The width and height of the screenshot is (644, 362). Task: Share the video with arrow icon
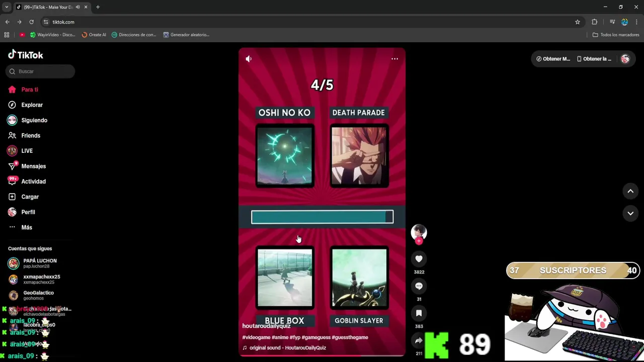coord(419,340)
